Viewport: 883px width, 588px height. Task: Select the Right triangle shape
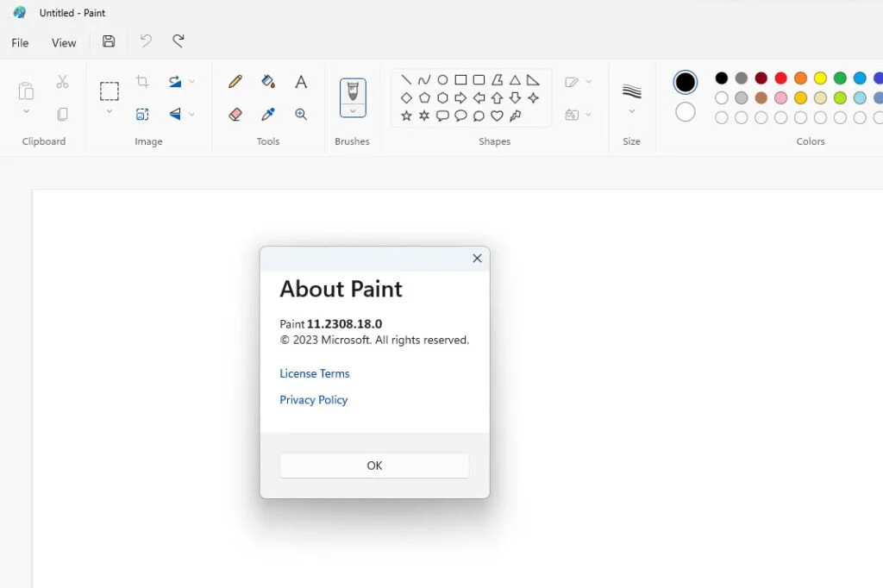click(x=533, y=80)
